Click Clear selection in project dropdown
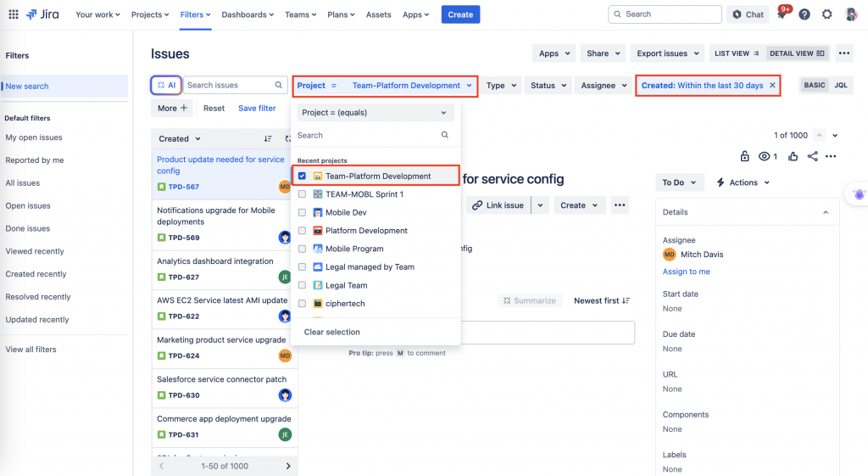This screenshot has height=476, width=868. pyautogui.click(x=331, y=332)
